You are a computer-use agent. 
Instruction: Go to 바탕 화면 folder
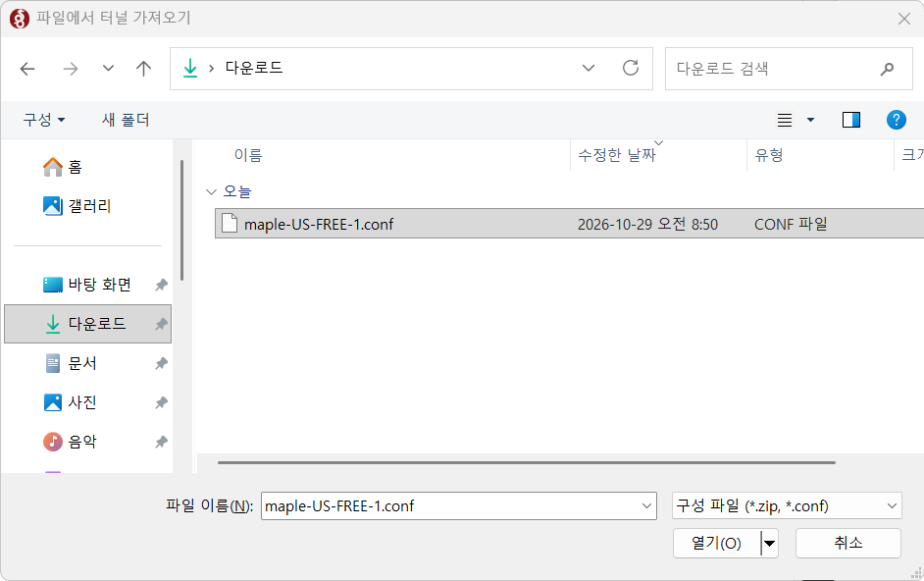tap(87, 285)
